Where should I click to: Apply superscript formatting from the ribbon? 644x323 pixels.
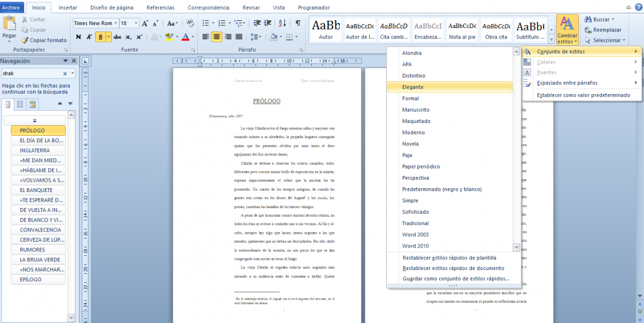tap(140, 36)
